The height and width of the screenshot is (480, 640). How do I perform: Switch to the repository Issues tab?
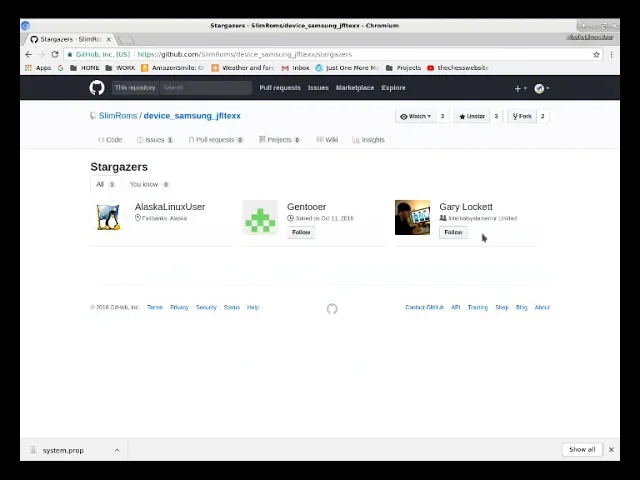[x=155, y=140]
